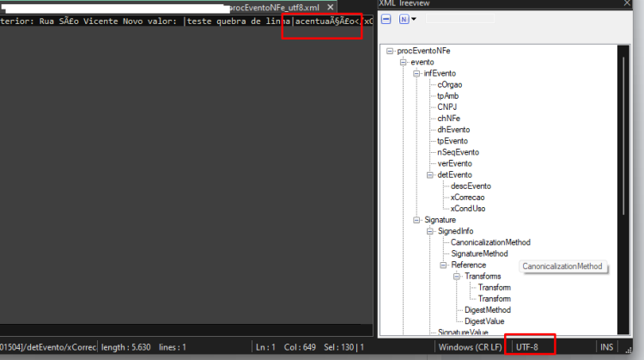Screen dimensions: 644x360
Task: Select the DigestMethod tree item
Action: [488, 310]
